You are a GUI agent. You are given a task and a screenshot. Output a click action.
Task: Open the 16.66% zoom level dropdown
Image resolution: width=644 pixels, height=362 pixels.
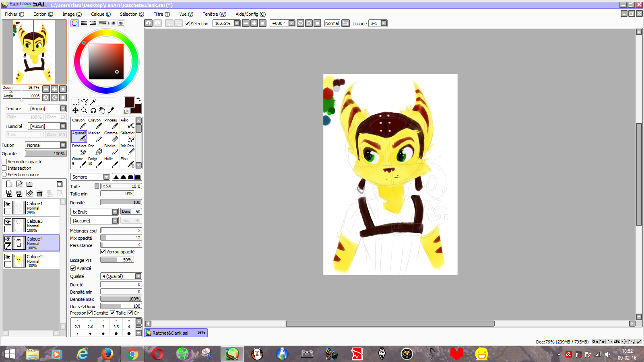point(237,23)
